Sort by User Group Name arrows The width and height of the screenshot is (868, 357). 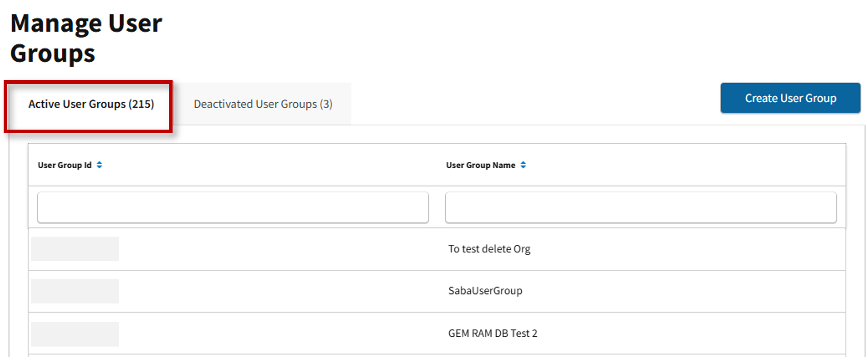(x=523, y=165)
